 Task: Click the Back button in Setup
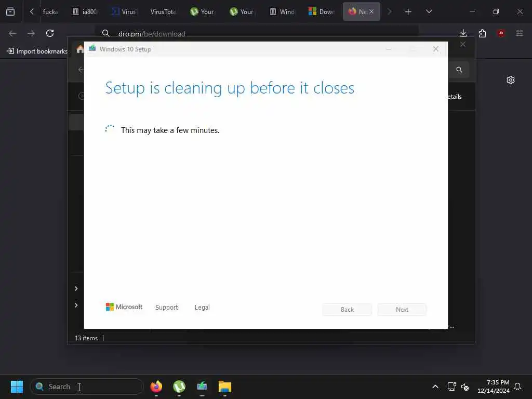[347, 310]
